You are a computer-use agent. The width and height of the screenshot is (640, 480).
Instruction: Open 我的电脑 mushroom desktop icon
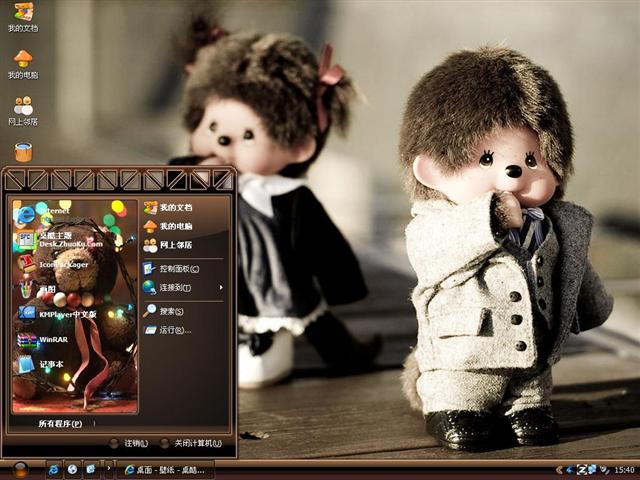[22, 61]
